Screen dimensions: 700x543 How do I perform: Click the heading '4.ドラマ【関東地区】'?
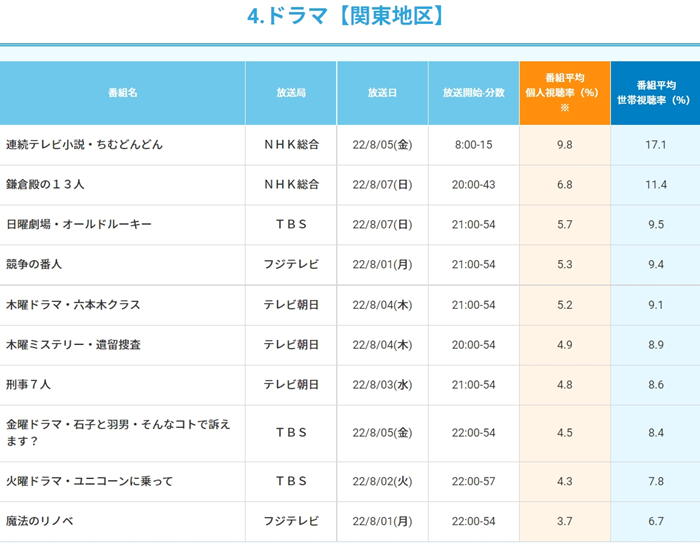click(x=346, y=16)
